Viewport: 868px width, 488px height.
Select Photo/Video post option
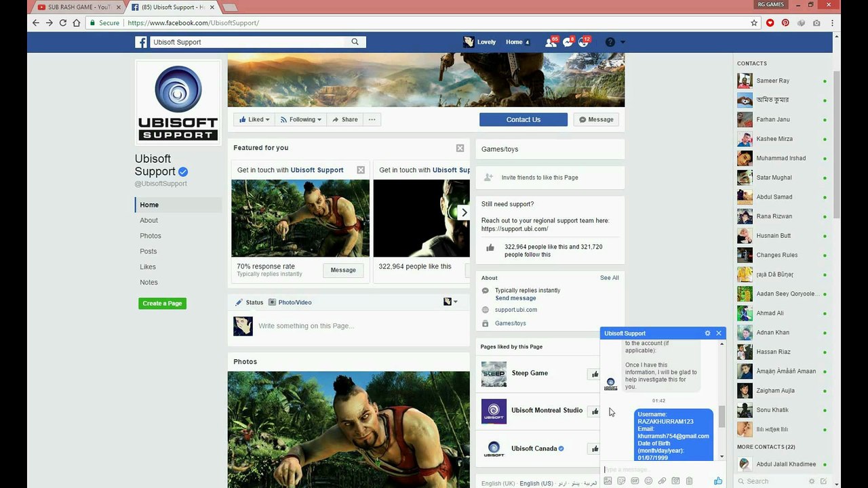point(290,302)
